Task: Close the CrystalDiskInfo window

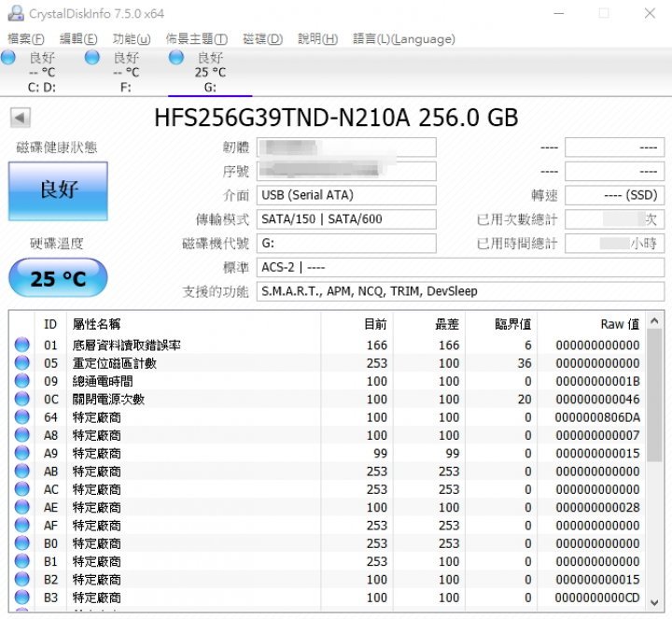Action: click(x=650, y=13)
